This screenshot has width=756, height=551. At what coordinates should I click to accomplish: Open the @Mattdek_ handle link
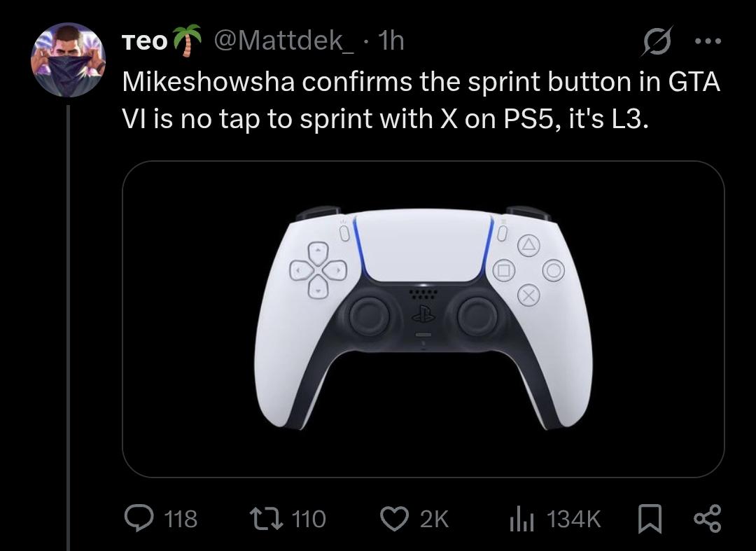(283, 41)
